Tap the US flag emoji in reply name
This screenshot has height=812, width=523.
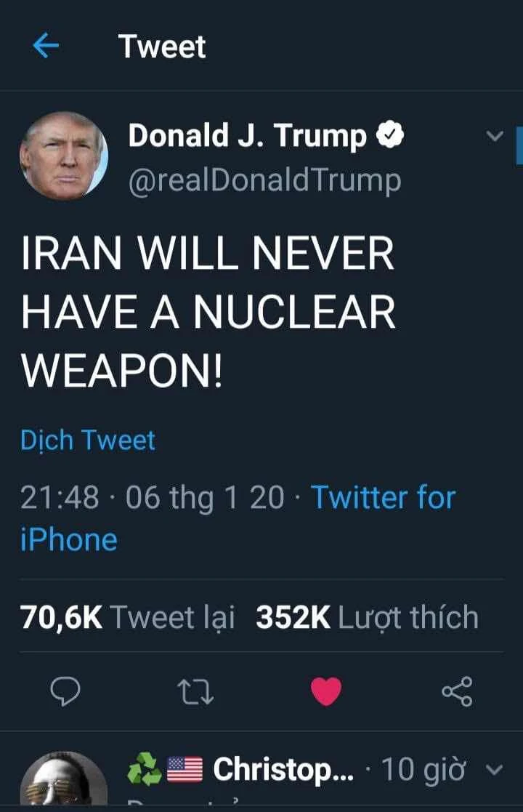click(x=185, y=770)
